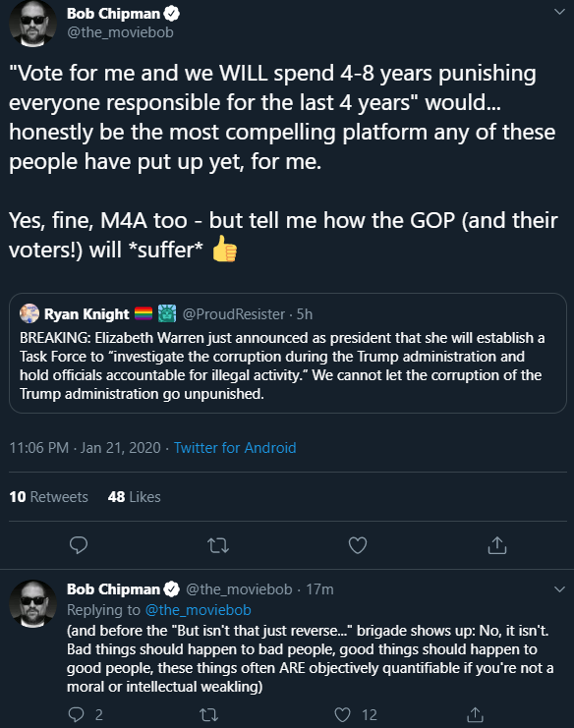The image size is (574, 728).
Task: Open the share icon under the main tweet
Action: tap(497, 545)
